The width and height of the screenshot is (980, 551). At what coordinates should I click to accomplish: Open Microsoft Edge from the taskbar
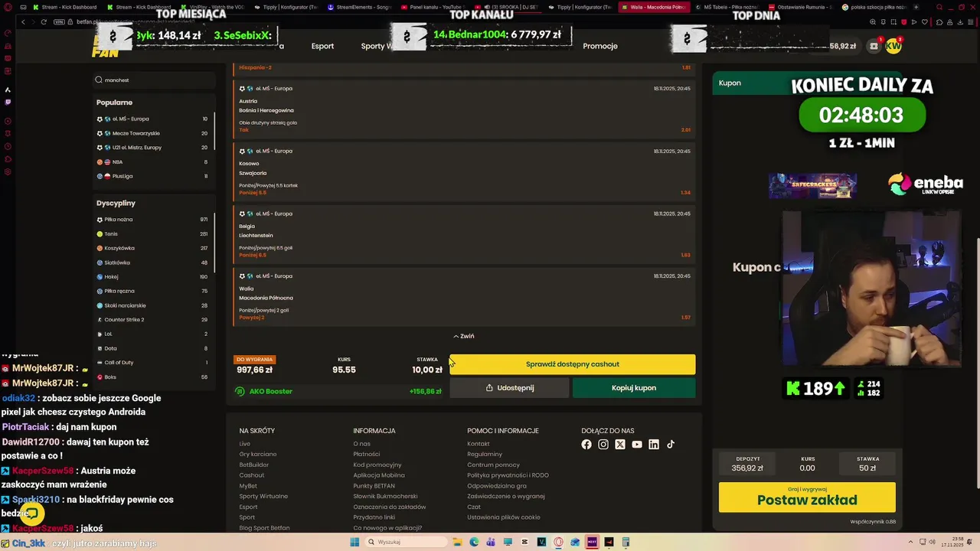coord(475,542)
